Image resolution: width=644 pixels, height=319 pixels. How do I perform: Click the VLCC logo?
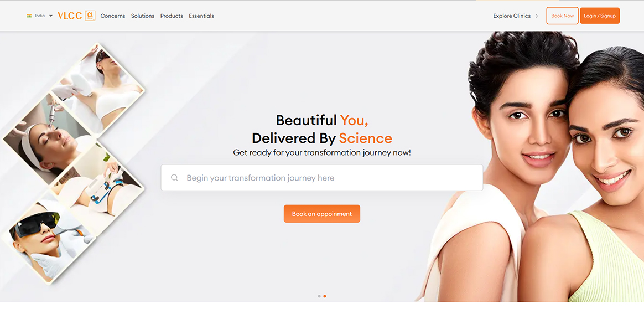[x=70, y=16]
